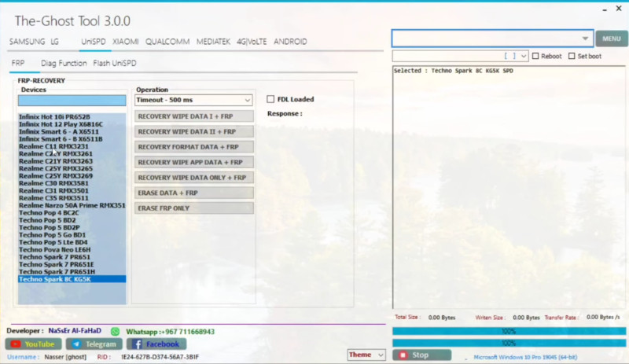Select Realme C30 RMX3581
This screenshot has height=364, width=629.
pos(53,183)
